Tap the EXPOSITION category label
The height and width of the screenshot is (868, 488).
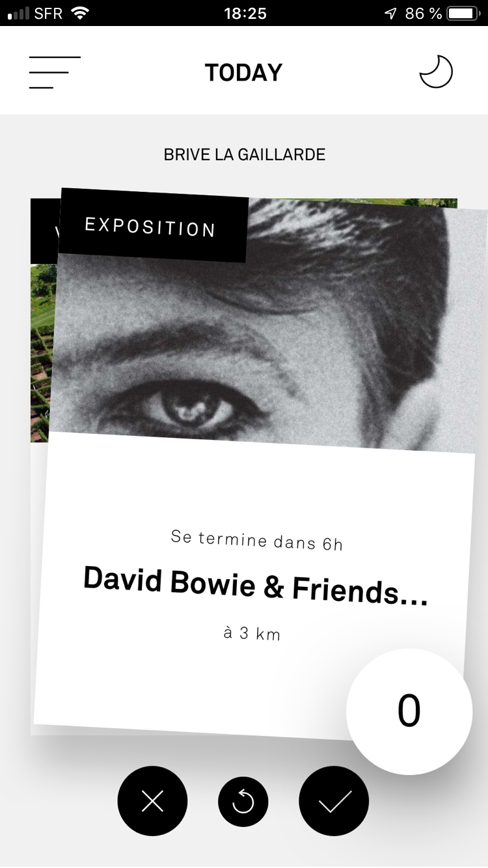point(151,226)
